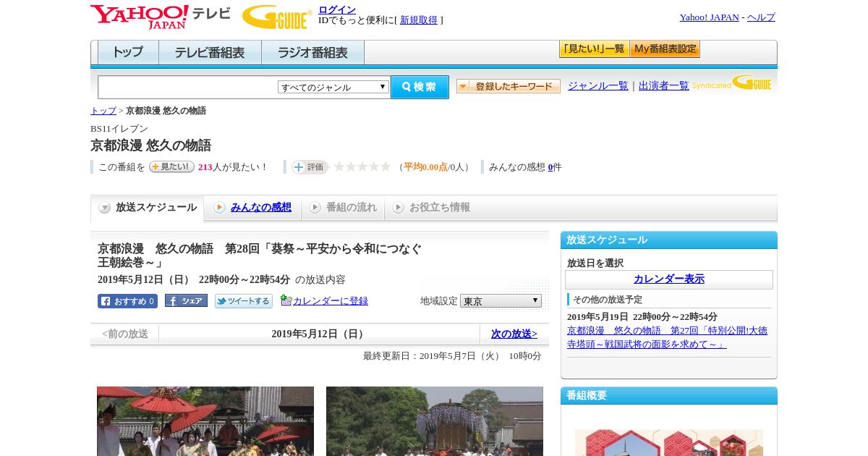Click the 新規取得 link
Viewport: 868px width, 456px height.
419,20
